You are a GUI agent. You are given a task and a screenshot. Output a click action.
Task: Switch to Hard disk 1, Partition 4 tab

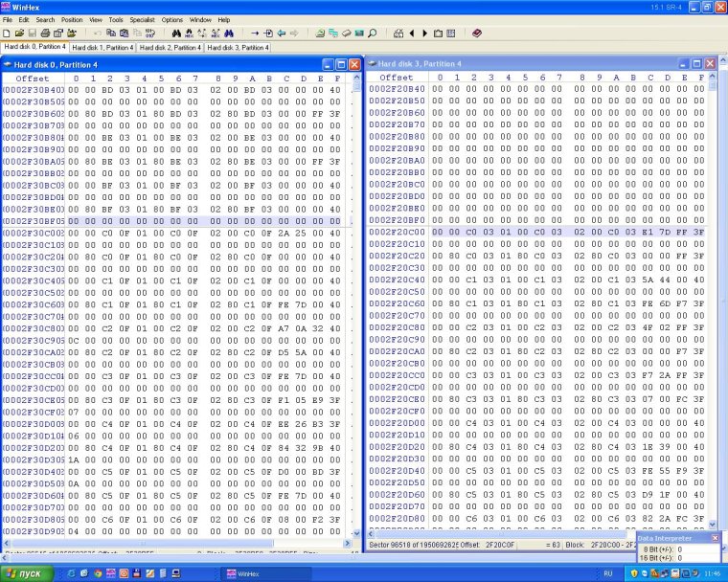coord(102,47)
